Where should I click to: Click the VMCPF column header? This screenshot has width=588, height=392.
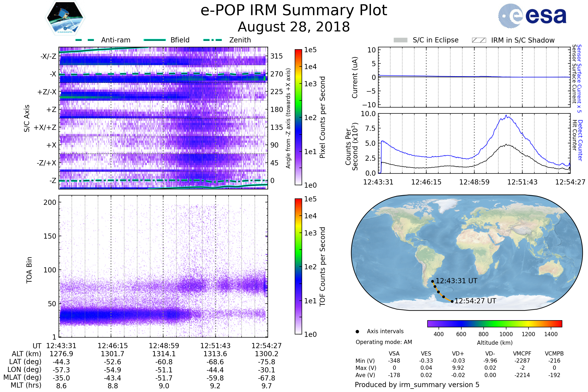[522, 354]
